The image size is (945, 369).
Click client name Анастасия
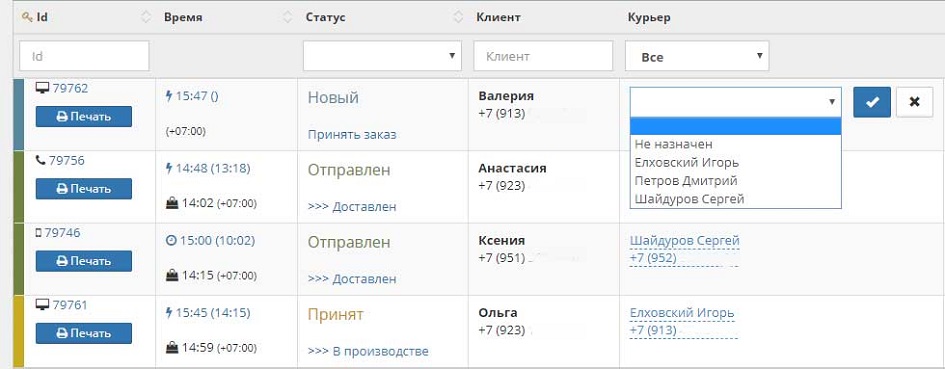(512, 168)
